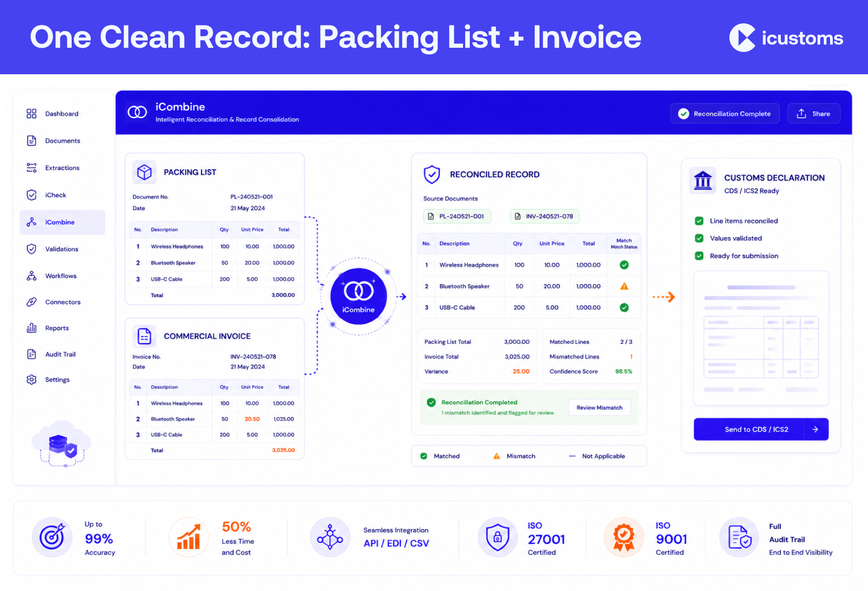Image resolution: width=868 pixels, height=591 pixels.
Task: Click the ISO 9001 certificate badge icon
Action: (624, 537)
